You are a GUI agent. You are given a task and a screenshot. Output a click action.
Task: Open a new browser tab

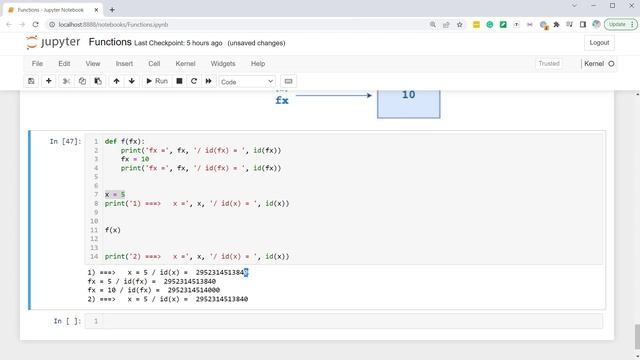[112, 10]
